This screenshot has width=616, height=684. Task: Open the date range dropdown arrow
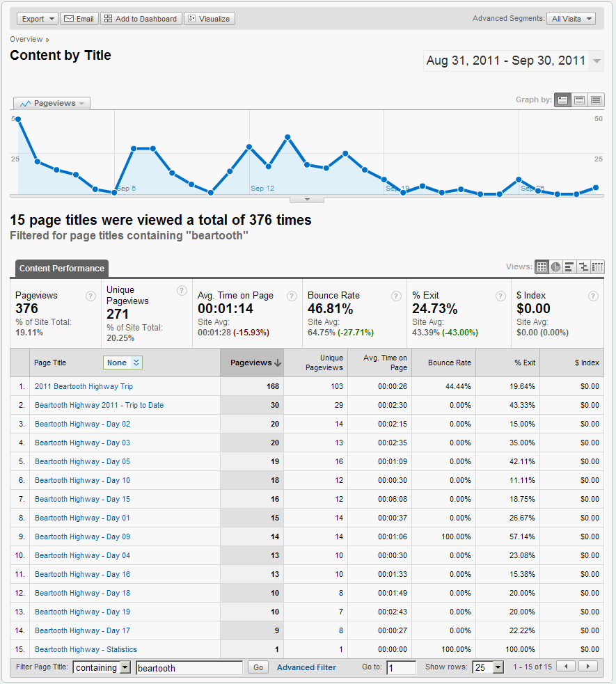(597, 61)
